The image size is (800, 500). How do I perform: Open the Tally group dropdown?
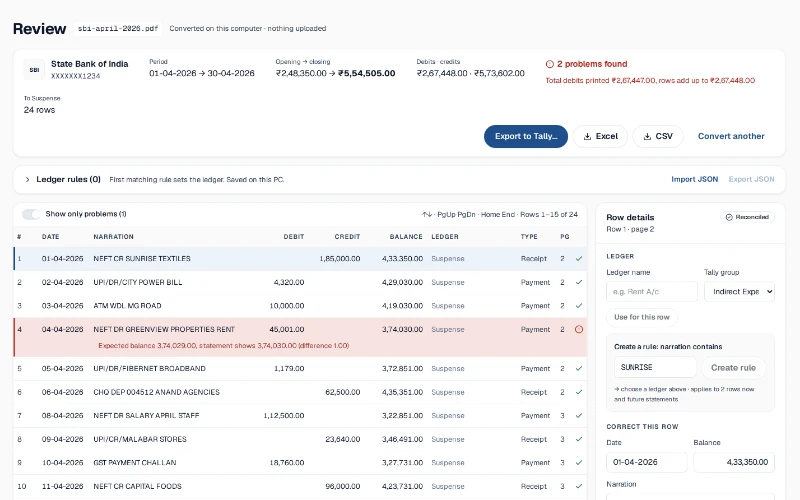(739, 292)
